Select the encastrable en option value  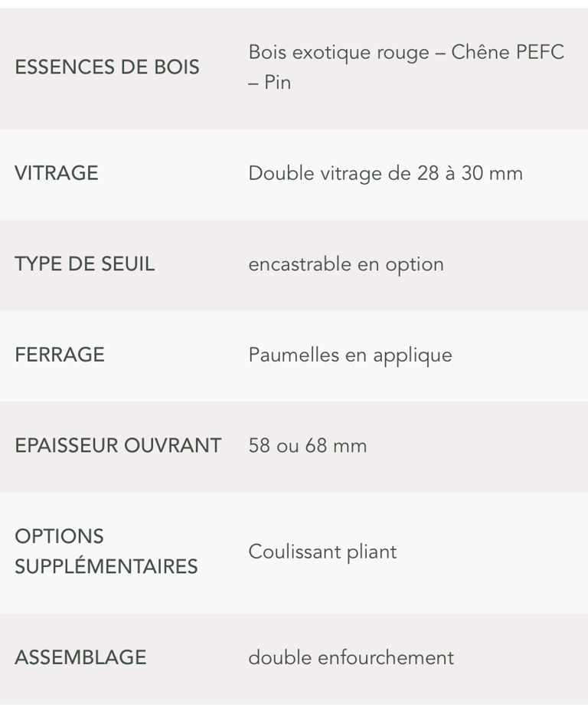(346, 264)
